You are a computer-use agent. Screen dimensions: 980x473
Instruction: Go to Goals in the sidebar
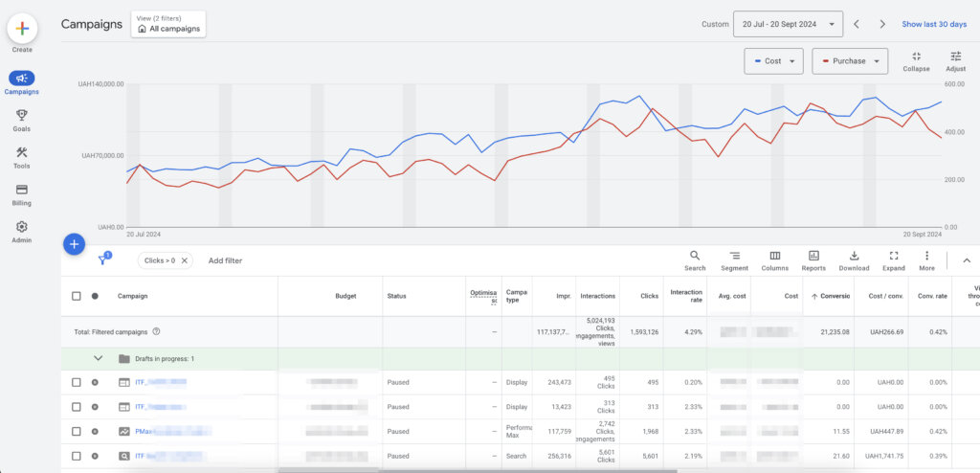[21, 120]
